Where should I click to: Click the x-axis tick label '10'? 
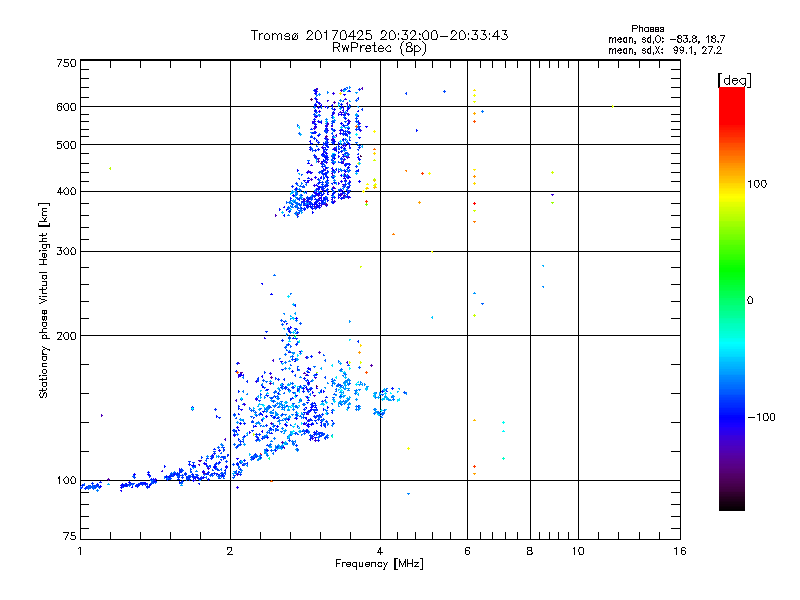pyautogui.click(x=578, y=551)
